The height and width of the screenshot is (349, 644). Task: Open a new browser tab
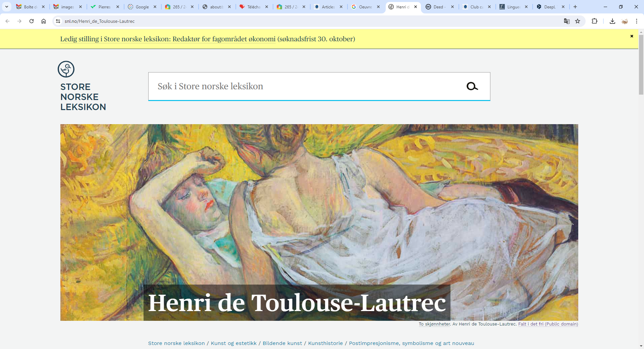coord(575,7)
